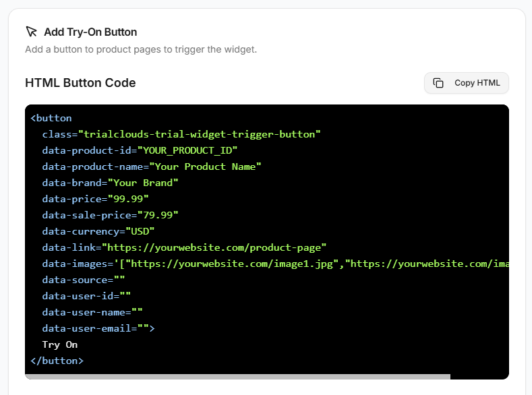Click the copy icon beside Copy HTML
Viewport: 532px width, 395px height.
(x=438, y=83)
